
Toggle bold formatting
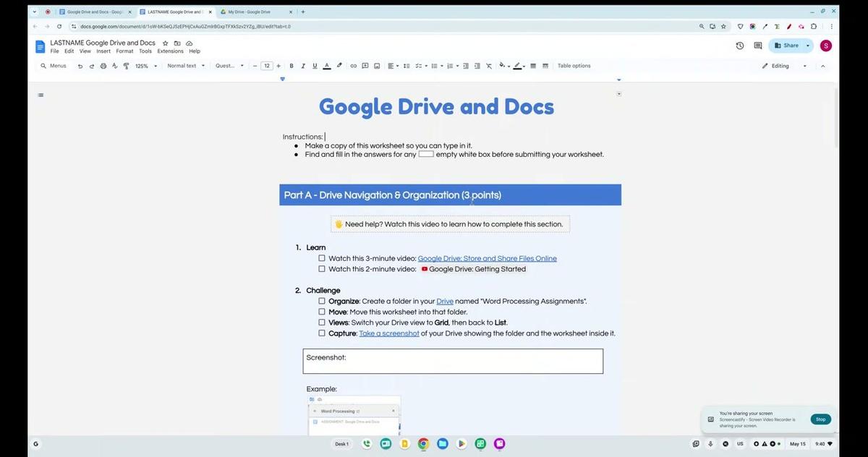[x=292, y=66]
